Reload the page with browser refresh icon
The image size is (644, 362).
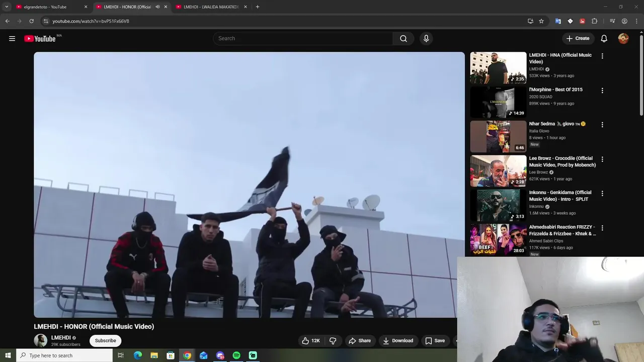[31, 21]
